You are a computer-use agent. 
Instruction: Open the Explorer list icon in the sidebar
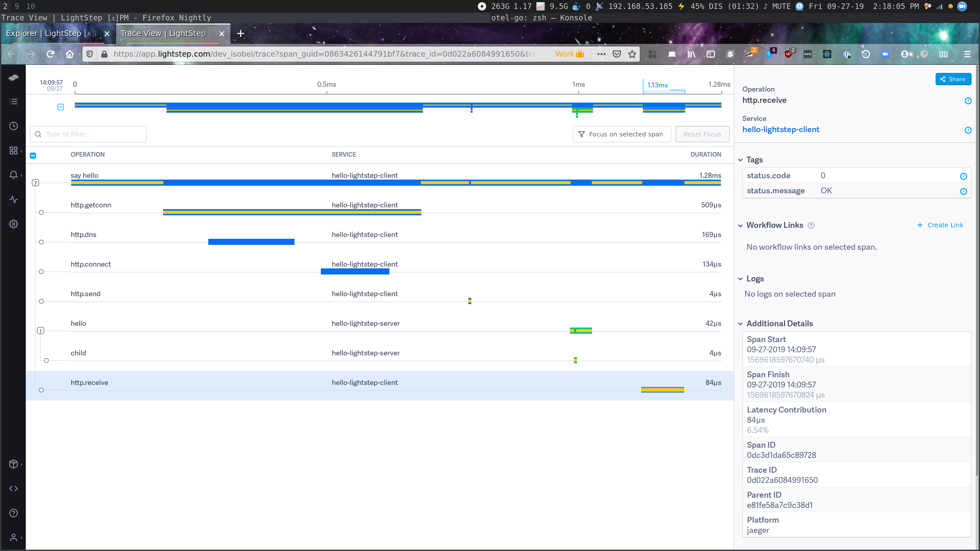(13, 101)
